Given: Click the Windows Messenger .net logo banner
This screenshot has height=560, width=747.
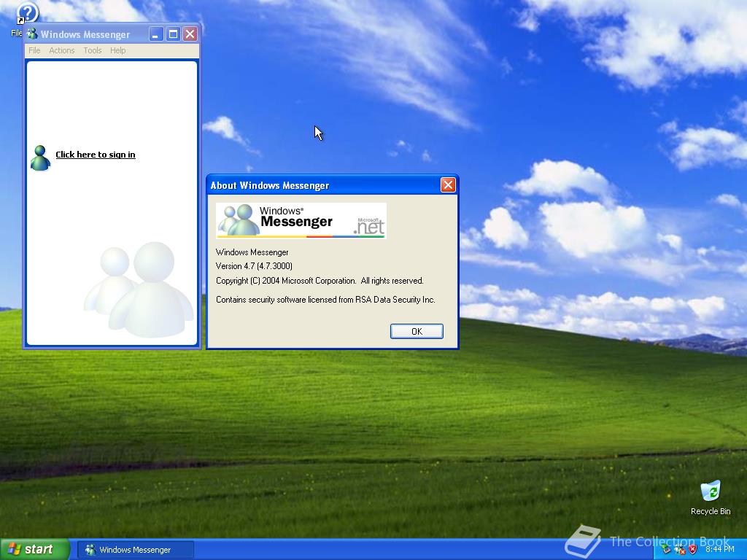Looking at the screenshot, I should click(301, 220).
